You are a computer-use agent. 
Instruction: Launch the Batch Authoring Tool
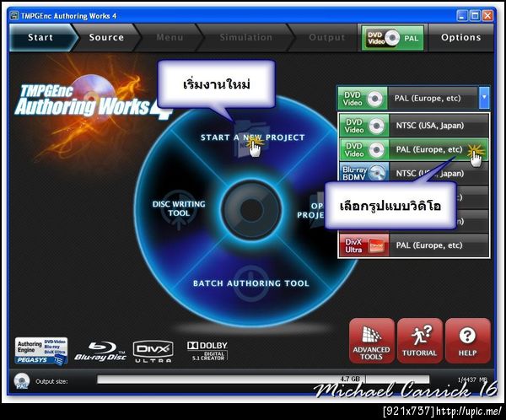pyautogui.click(x=251, y=283)
